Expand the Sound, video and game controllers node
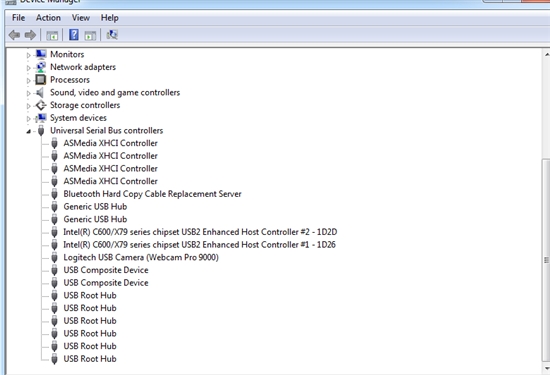550x375 pixels. (x=29, y=93)
